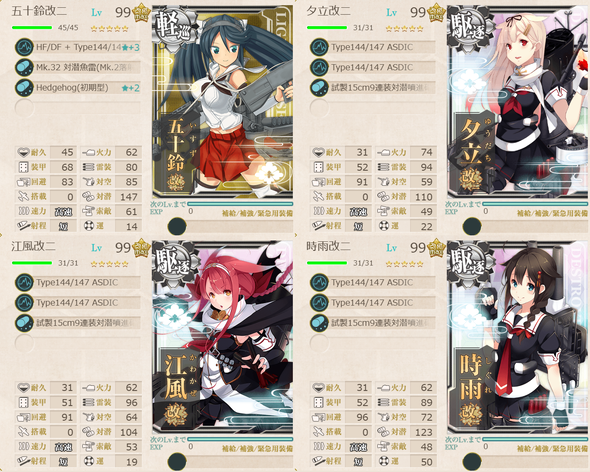This screenshot has height=472, width=590.
Task: Click Shigure's EXP progress bar
Action: (534, 439)
